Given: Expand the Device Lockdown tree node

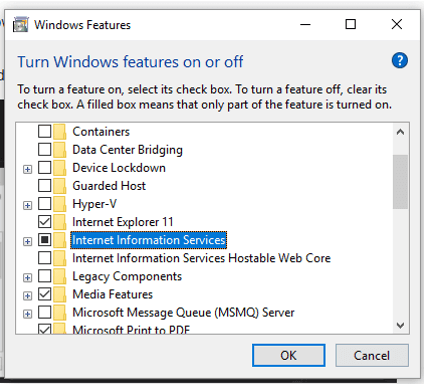Looking at the screenshot, I should click(27, 169).
